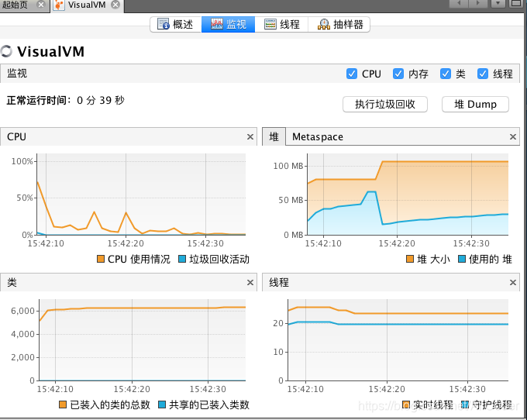The image size is (527, 420).
Task: Uncheck the 线程 threads checkbox
Action: pos(483,74)
